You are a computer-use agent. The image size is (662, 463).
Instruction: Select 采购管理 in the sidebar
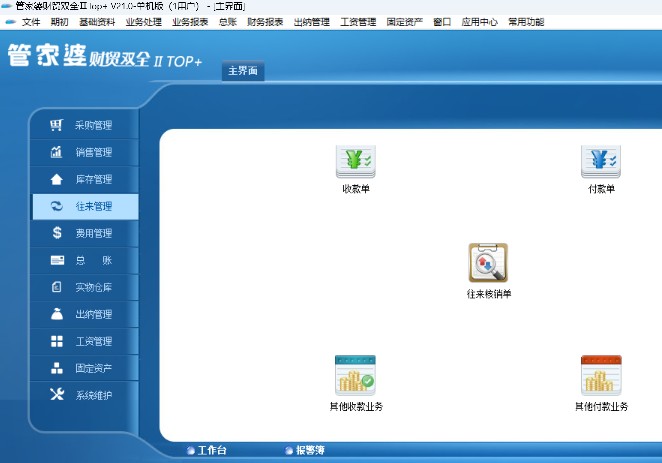(x=85, y=125)
